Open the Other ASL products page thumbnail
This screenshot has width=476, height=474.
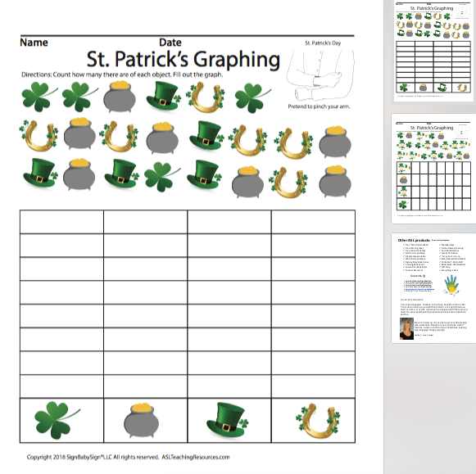[x=433, y=288]
